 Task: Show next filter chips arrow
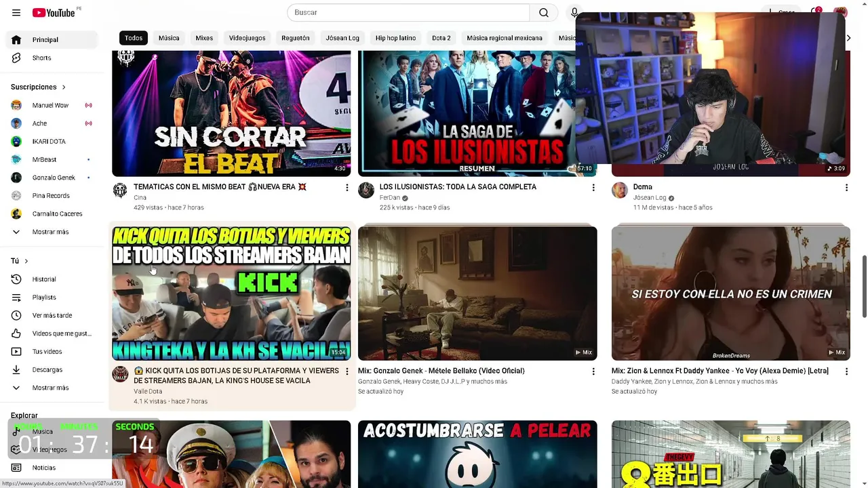coord(848,38)
